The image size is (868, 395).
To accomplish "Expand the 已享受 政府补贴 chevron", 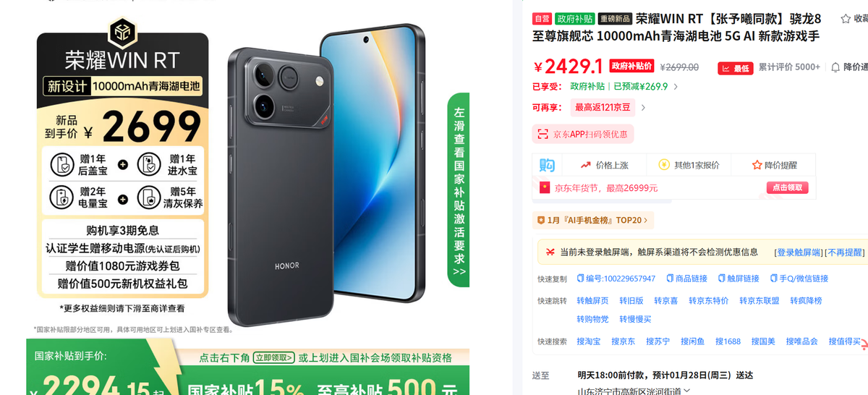I will 676,87.
